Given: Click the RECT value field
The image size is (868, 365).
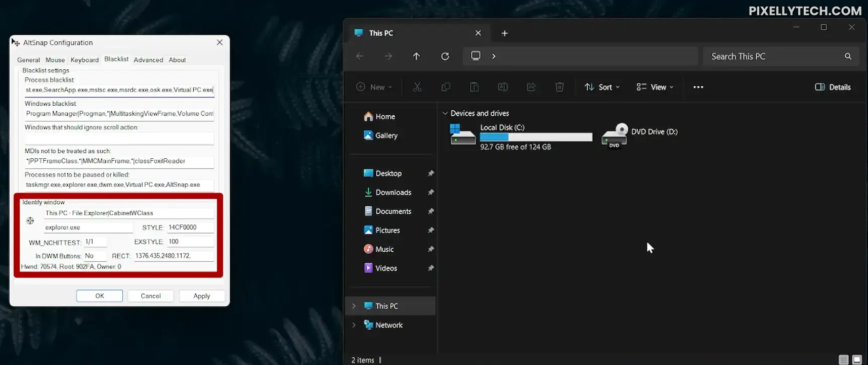Looking at the screenshot, I should pyautogui.click(x=173, y=256).
